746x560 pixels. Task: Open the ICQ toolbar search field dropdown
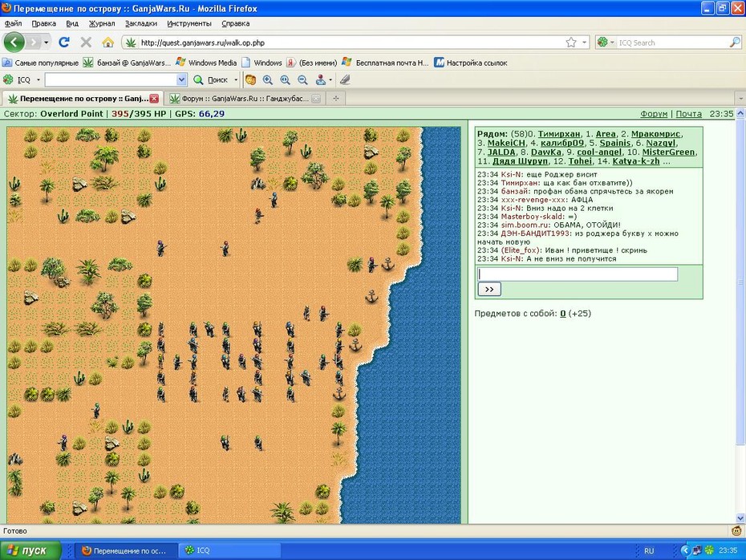coord(181,80)
